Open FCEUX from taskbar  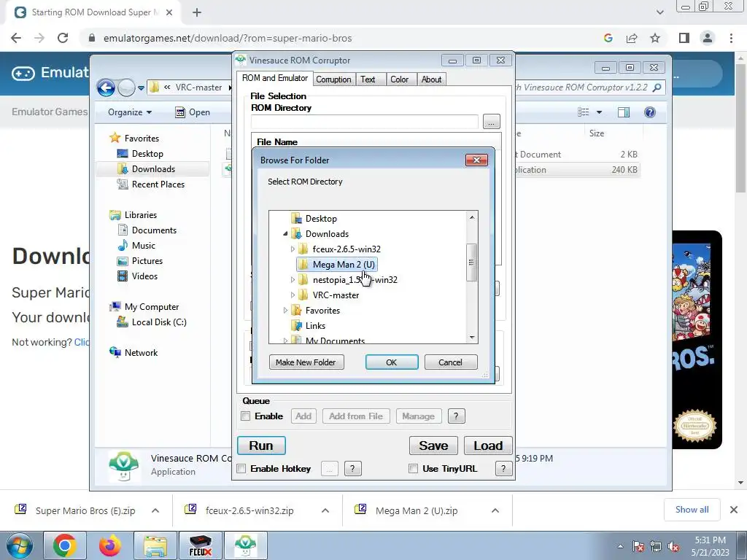point(200,545)
